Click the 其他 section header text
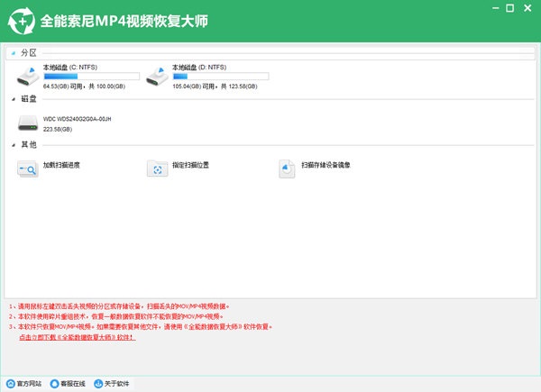The image size is (541, 392). point(29,145)
